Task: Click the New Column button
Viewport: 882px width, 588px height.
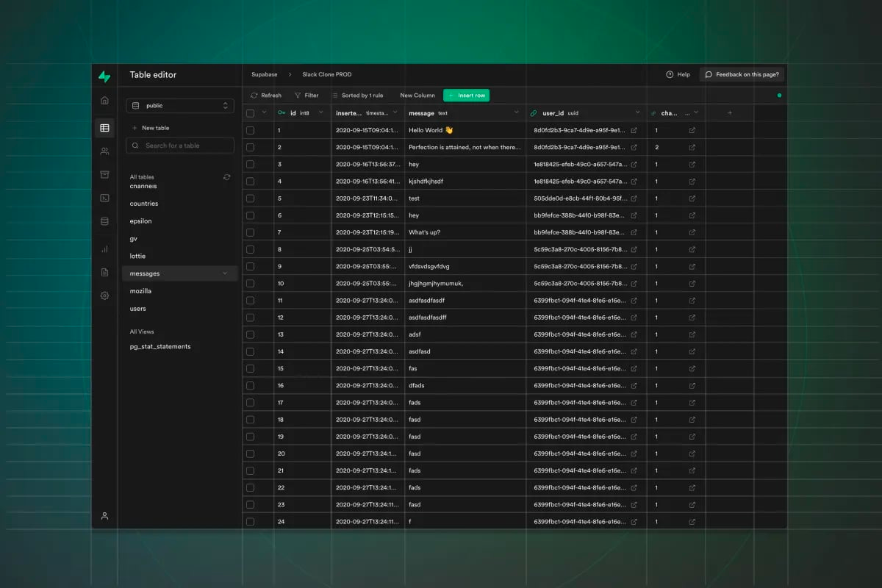Action: click(x=417, y=96)
